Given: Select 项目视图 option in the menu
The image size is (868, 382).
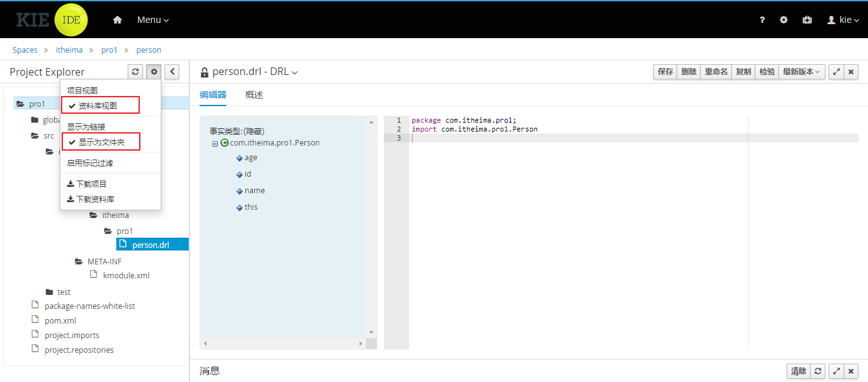Looking at the screenshot, I should click(83, 90).
